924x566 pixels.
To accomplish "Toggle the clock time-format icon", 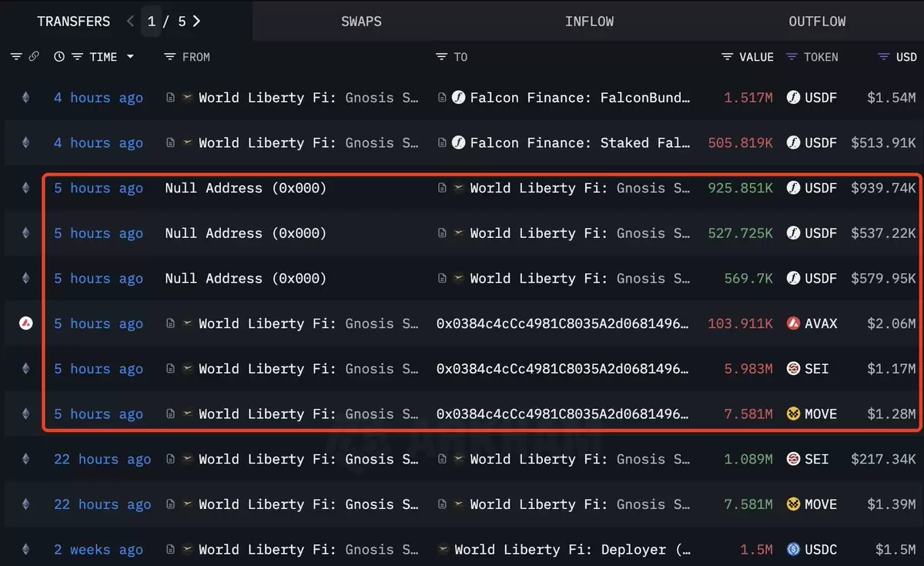I will pyautogui.click(x=59, y=57).
